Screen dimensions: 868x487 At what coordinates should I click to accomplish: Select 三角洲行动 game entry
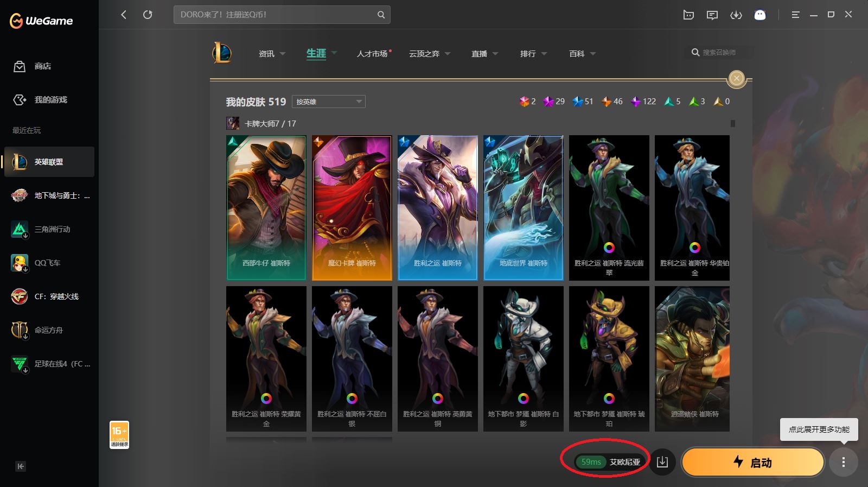point(49,229)
